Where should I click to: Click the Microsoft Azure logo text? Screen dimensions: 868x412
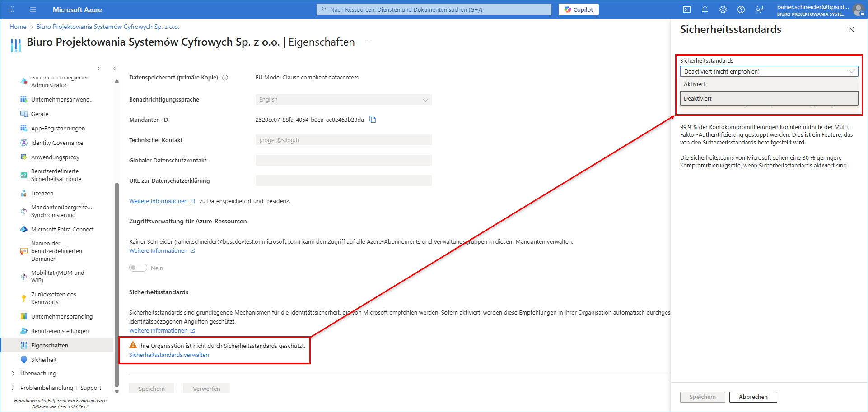(x=77, y=9)
